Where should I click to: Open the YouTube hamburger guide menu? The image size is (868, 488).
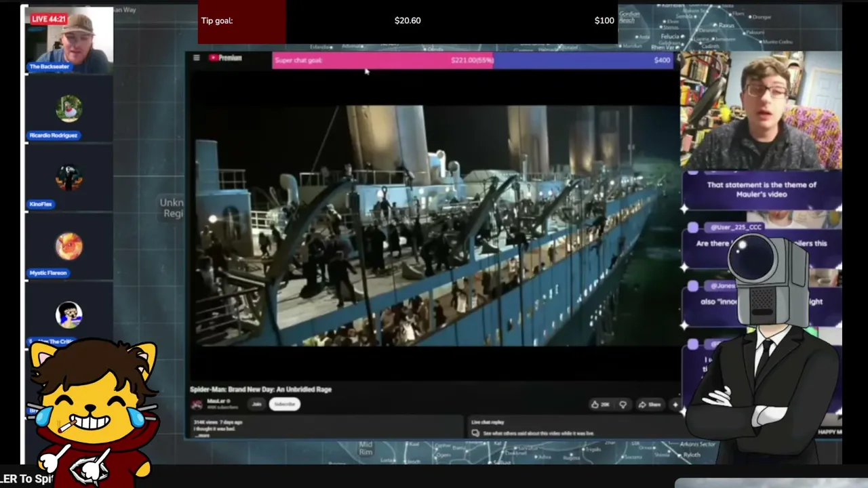[x=197, y=58]
